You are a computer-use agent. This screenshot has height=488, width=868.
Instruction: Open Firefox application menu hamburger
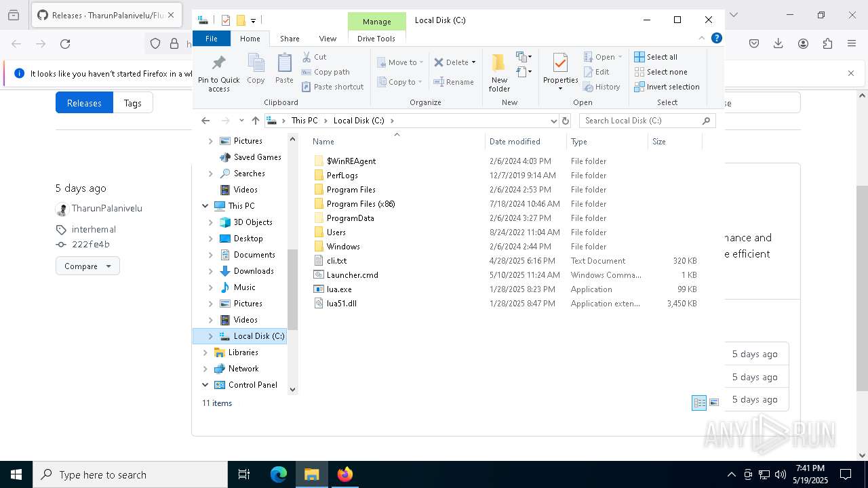pyautogui.click(x=852, y=44)
